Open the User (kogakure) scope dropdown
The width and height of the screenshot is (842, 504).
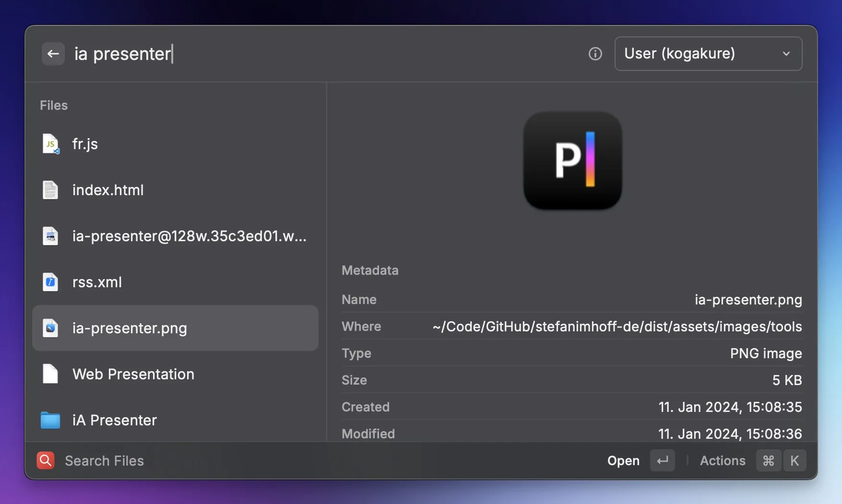tap(708, 54)
